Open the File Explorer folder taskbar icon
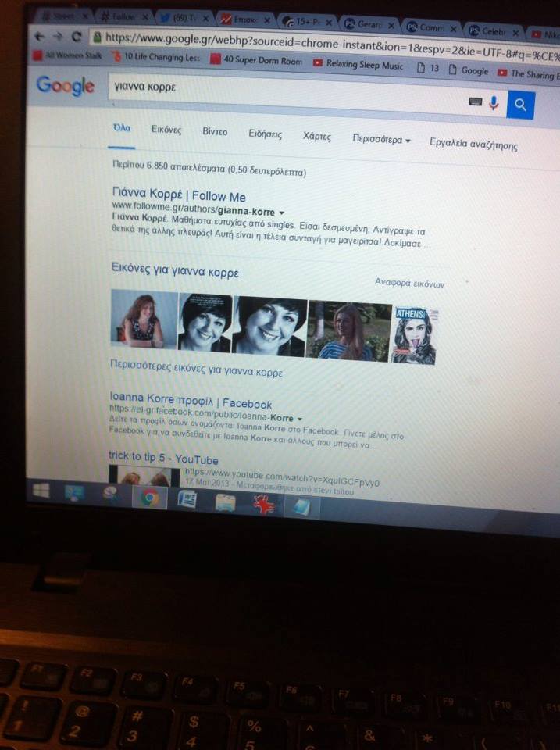 [225, 502]
